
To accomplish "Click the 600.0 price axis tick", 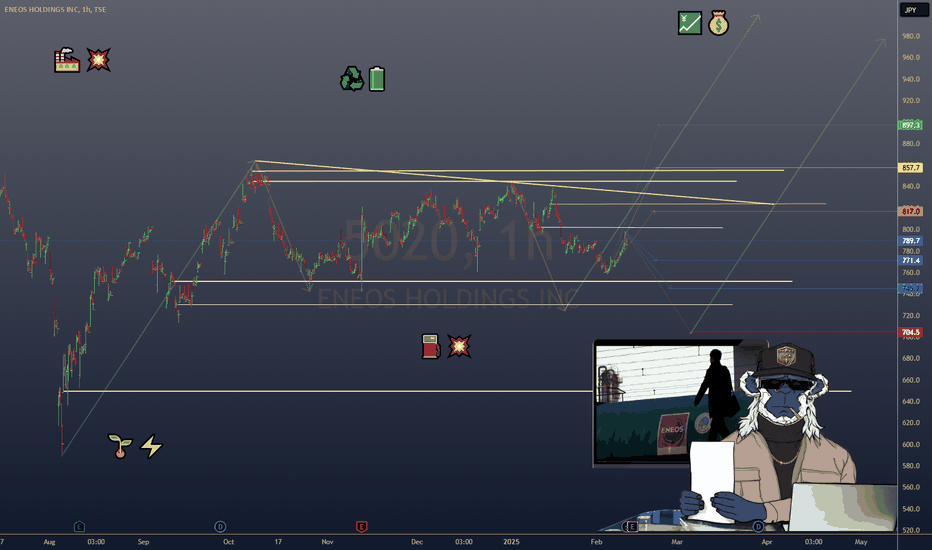I will [911, 444].
